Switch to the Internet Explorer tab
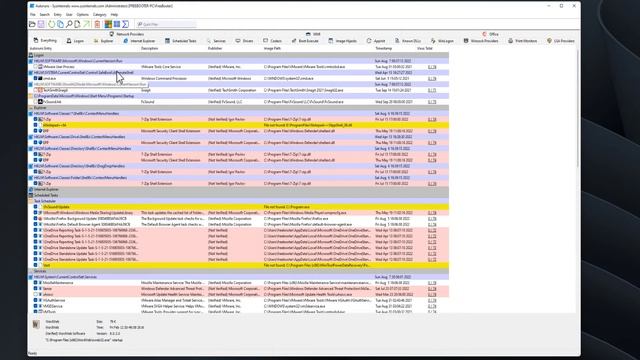Screen dimensions: 640x360 139,41
